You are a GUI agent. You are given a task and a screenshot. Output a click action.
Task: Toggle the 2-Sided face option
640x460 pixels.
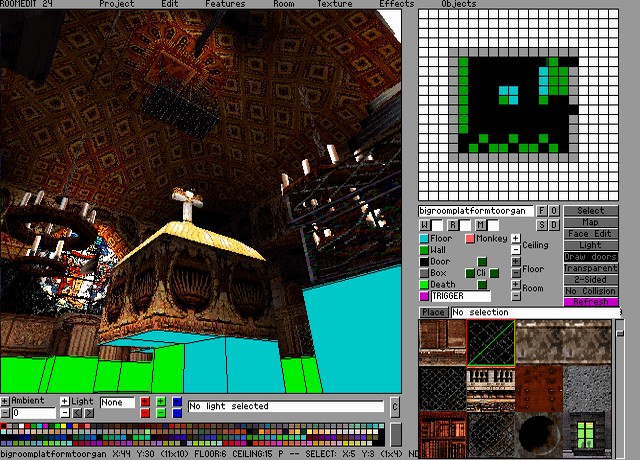tap(591, 279)
